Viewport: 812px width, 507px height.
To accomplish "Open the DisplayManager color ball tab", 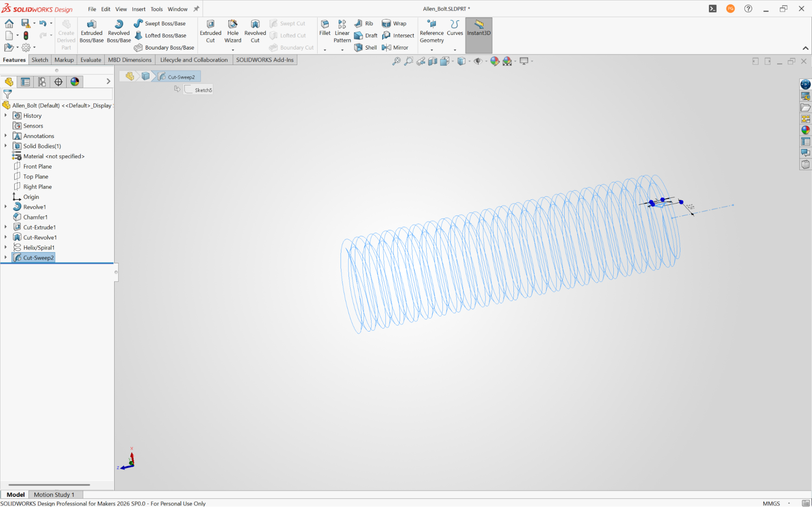I will click(x=75, y=82).
